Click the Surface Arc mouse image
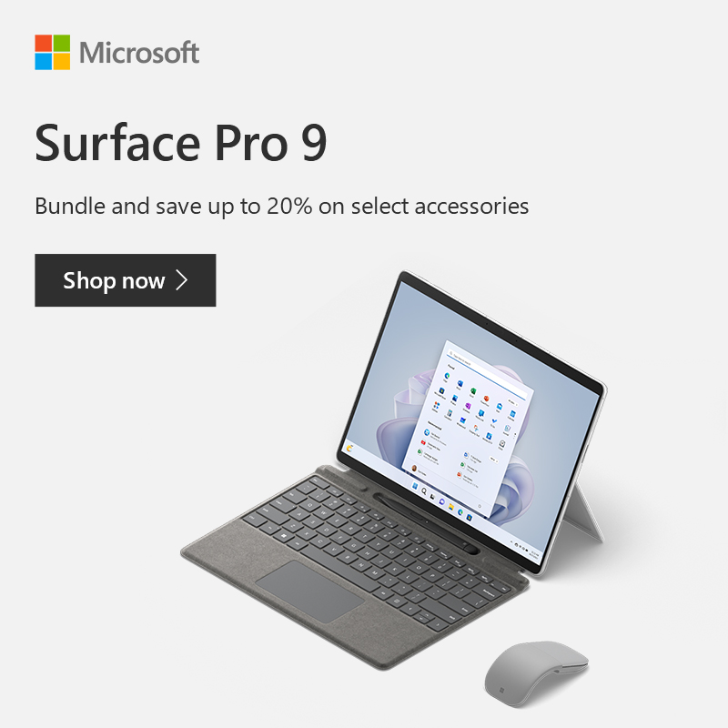Viewport: 728px width, 728px height. 536,673
